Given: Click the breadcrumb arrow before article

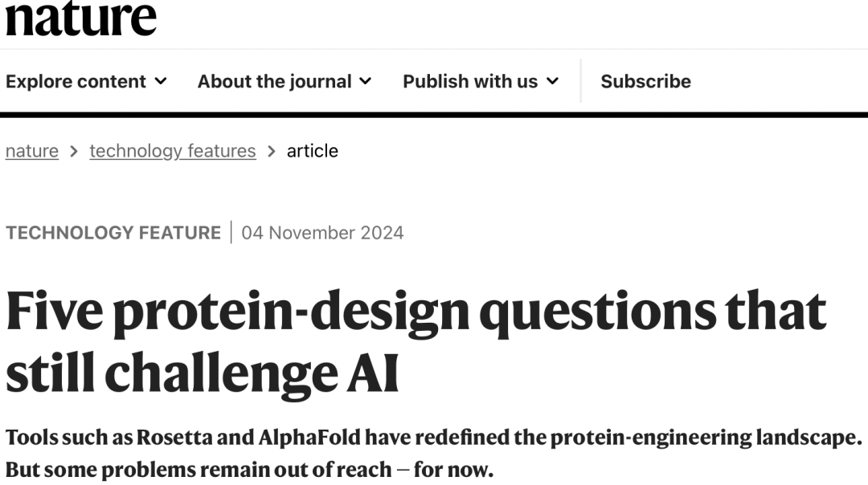Looking at the screenshot, I should (x=272, y=151).
